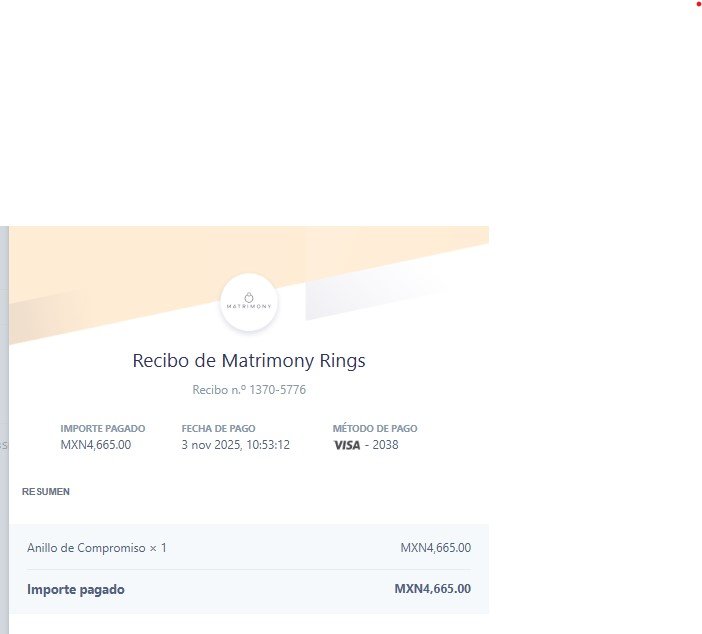
Task: Select the Anillo de Compromiso line item
Action: [x=97, y=548]
